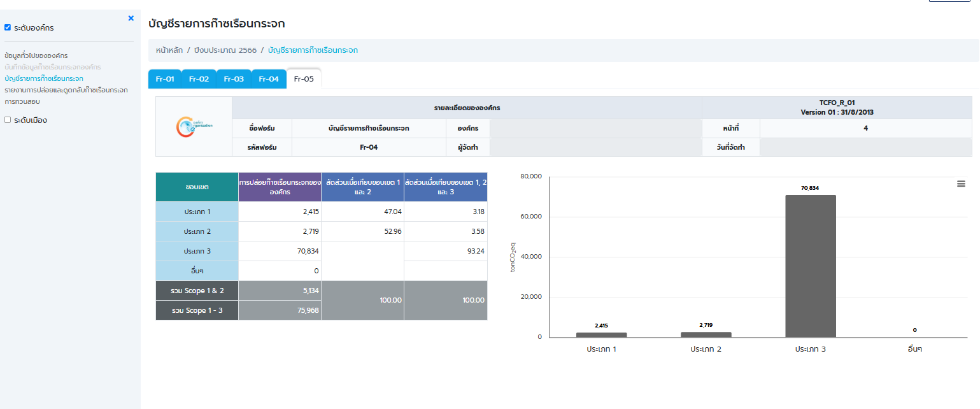Open the chart hamburger menu icon
The height and width of the screenshot is (409, 980).
[x=961, y=183]
